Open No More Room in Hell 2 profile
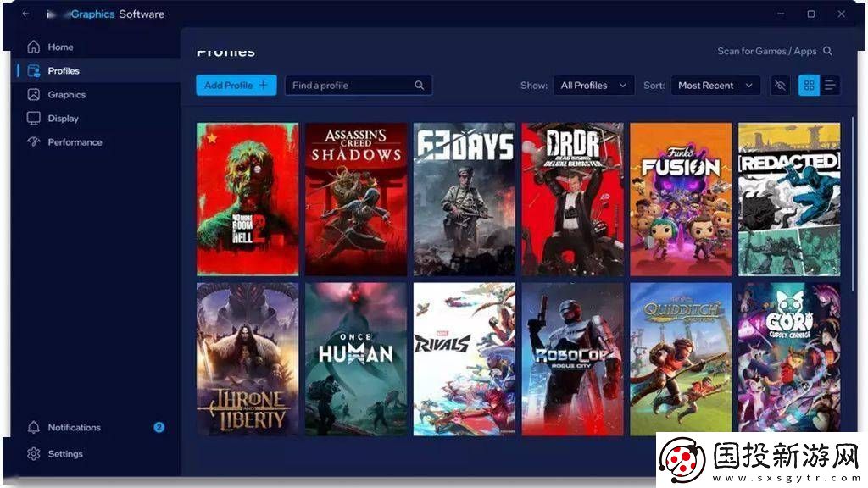Image resolution: width=868 pixels, height=488 pixels. pyautogui.click(x=248, y=199)
